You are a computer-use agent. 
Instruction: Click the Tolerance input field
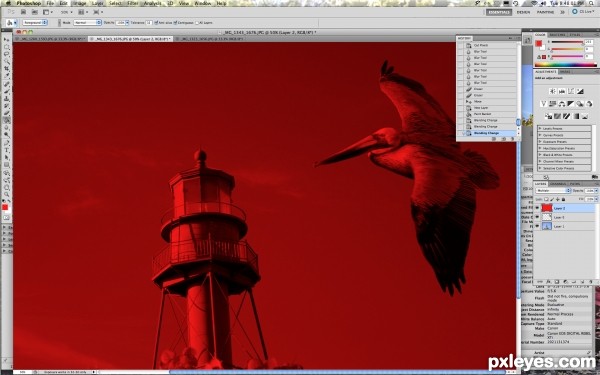tap(149, 23)
